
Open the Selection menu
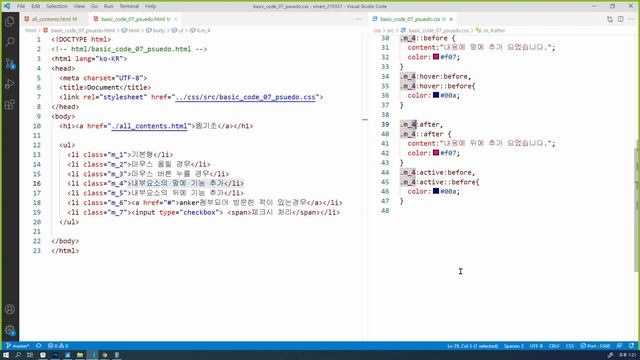(x=57, y=6)
